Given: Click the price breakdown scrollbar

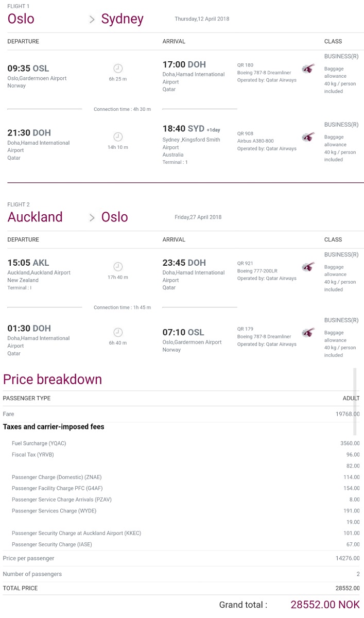Looking at the screenshot, I should (x=354, y=402).
